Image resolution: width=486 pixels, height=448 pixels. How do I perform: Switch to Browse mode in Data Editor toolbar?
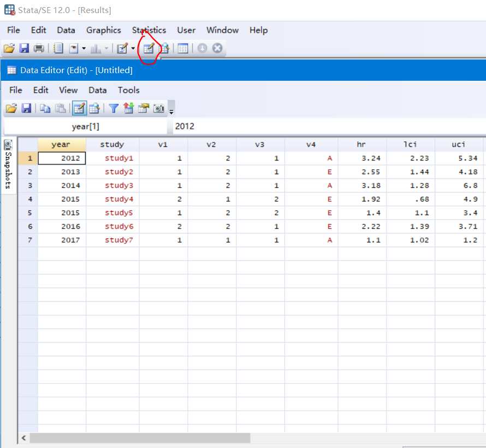[94, 109]
